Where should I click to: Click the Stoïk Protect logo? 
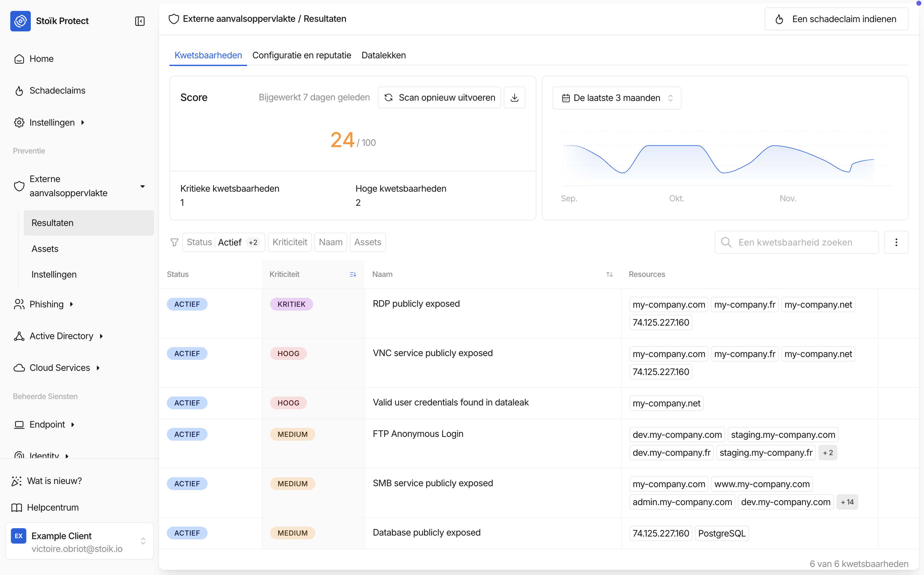tap(21, 21)
